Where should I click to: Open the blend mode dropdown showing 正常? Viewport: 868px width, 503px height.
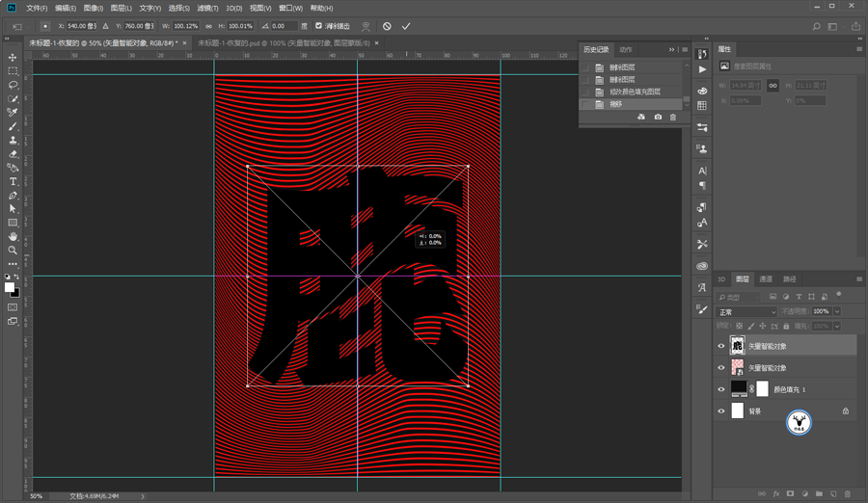click(x=747, y=312)
